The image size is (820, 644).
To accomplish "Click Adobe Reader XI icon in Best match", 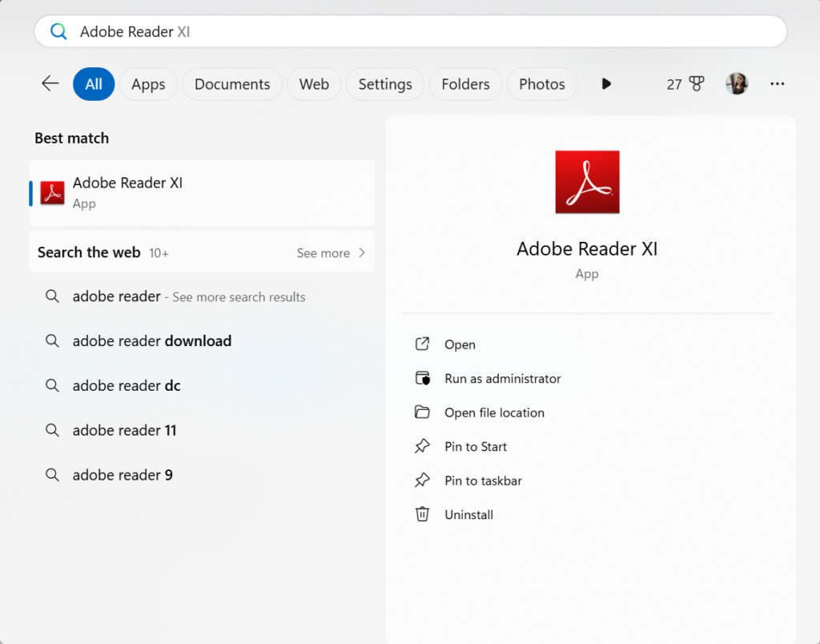I will pos(52,193).
